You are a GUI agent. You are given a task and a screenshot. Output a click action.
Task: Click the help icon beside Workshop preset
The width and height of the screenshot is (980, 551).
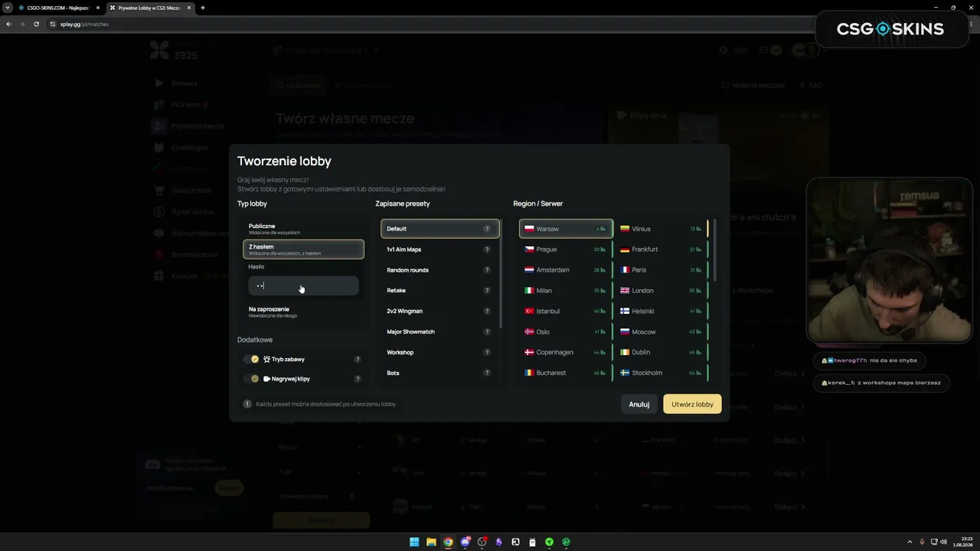tap(487, 353)
